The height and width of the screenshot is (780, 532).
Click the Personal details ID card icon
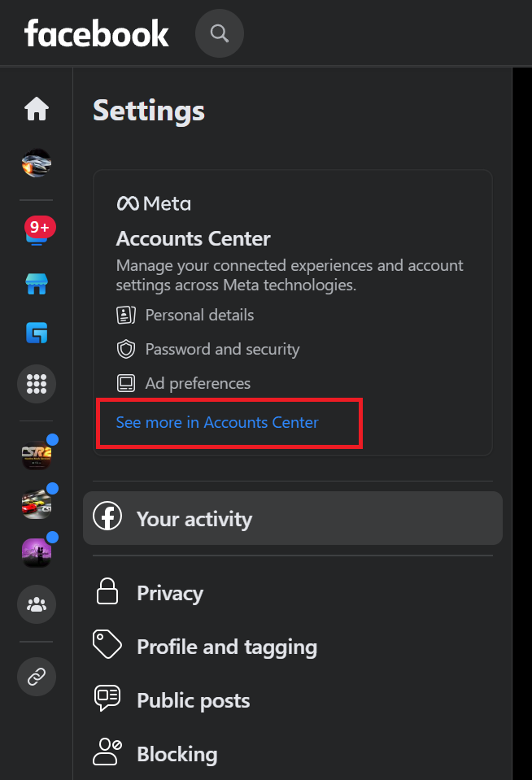click(x=126, y=315)
